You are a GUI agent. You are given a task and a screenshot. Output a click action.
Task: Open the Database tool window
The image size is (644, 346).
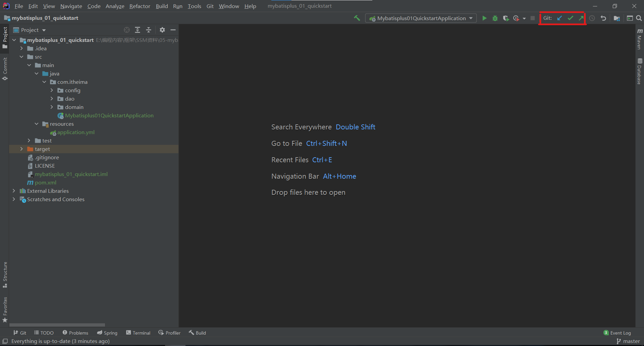click(640, 71)
